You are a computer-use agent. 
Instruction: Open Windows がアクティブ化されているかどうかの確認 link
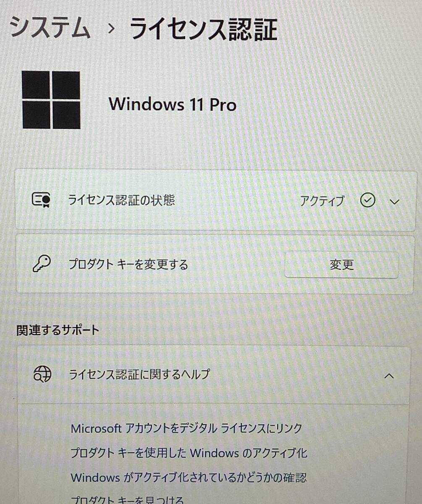click(x=189, y=478)
